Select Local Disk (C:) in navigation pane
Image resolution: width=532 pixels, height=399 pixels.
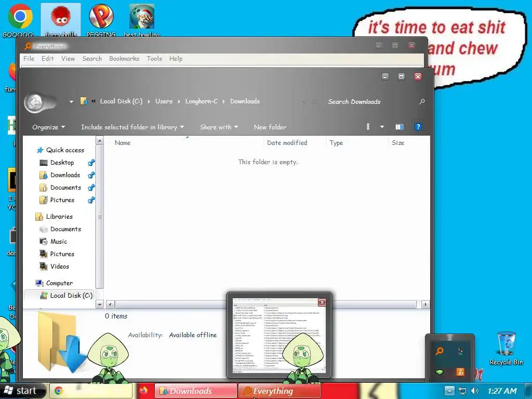click(x=71, y=296)
